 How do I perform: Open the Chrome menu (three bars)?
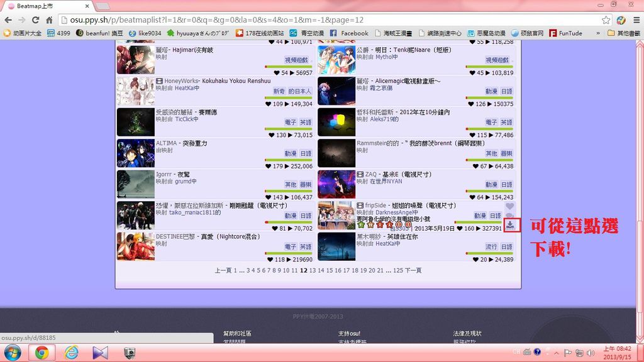click(636, 19)
